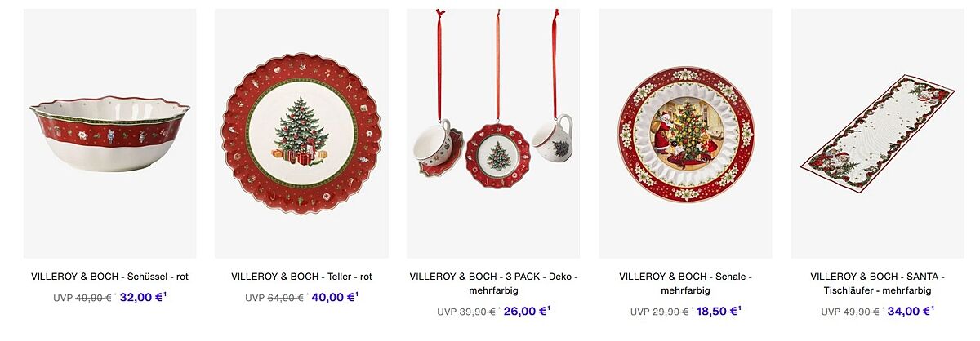The width and height of the screenshot is (980, 341).
Task: Click 'VILLEROY & BOCH - Schüssel - rot' title
Action: (x=109, y=277)
